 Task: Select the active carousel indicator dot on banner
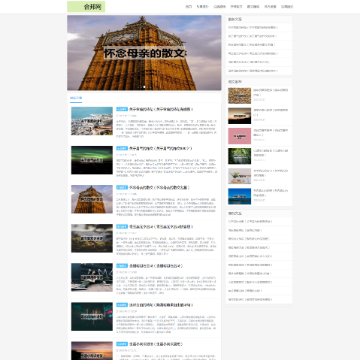pyautogui.click(x=144, y=87)
